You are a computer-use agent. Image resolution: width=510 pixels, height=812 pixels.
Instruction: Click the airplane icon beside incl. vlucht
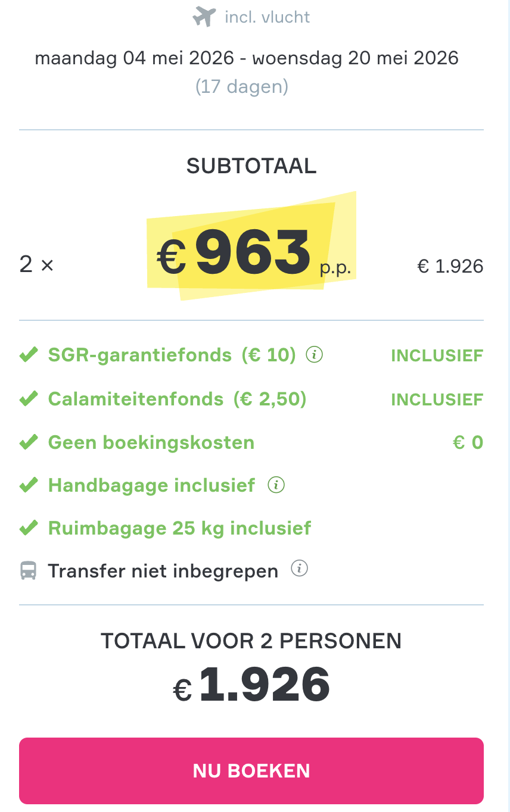[204, 17]
